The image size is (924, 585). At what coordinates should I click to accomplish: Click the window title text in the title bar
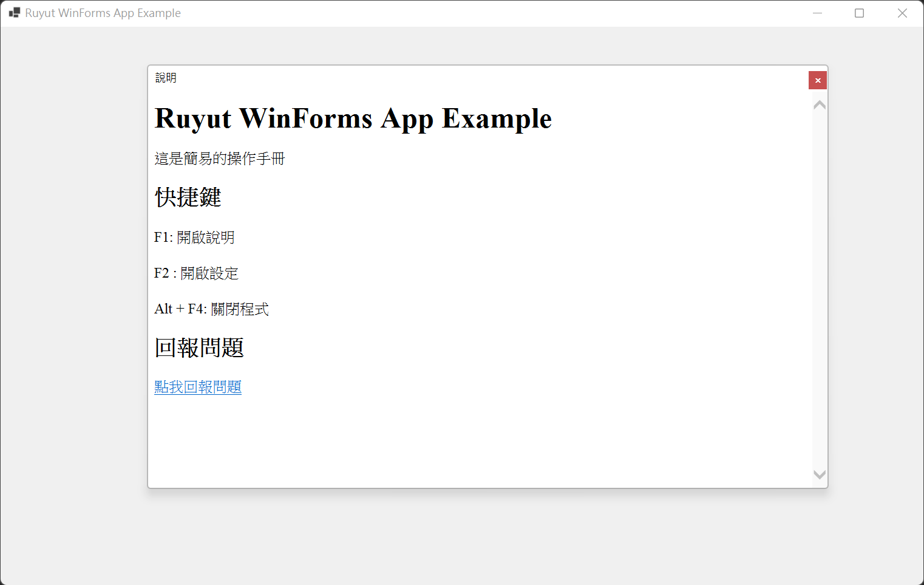[103, 13]
